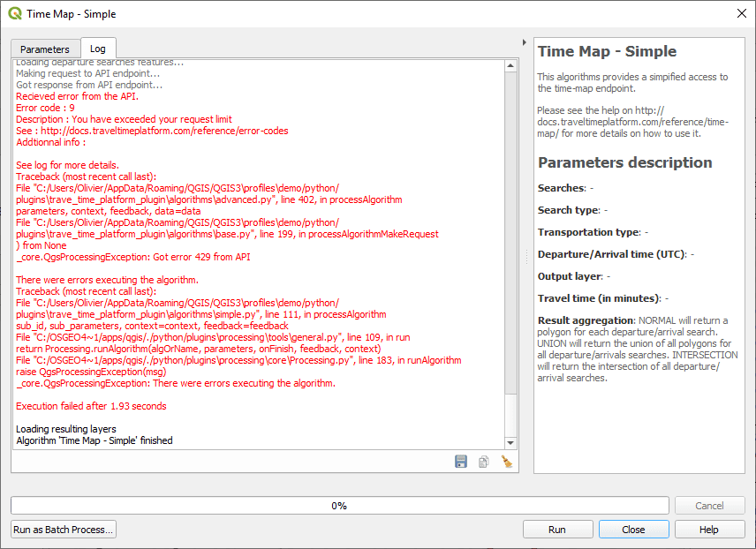
Task: Click the 0% progress bar
Action: tap(339, 505)
